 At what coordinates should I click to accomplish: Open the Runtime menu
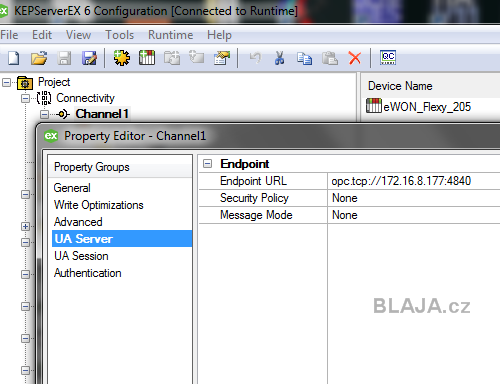[170, 35]
